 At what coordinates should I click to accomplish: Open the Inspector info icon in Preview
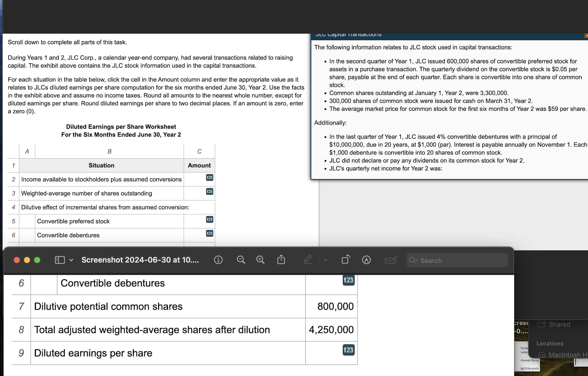point(218,260)
